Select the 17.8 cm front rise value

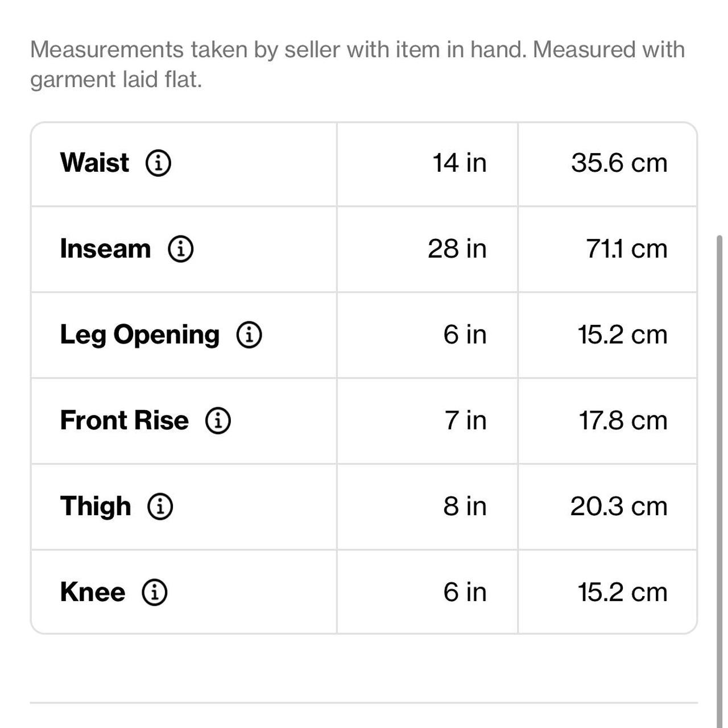click(x=623, y=421)
